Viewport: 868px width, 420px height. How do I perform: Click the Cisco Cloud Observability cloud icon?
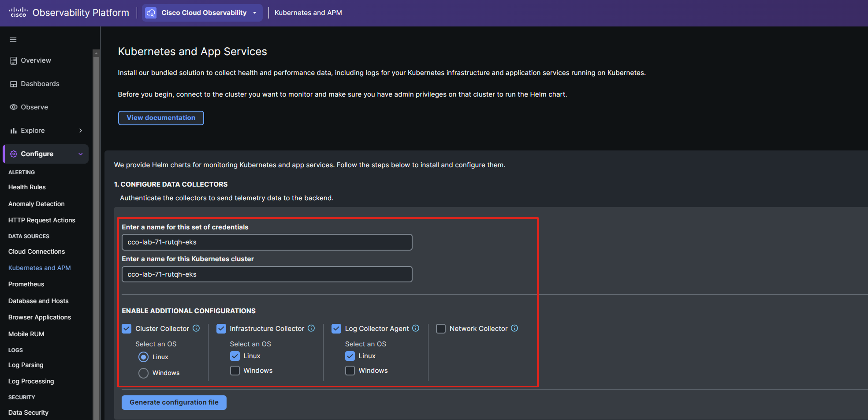coord(151,13)
